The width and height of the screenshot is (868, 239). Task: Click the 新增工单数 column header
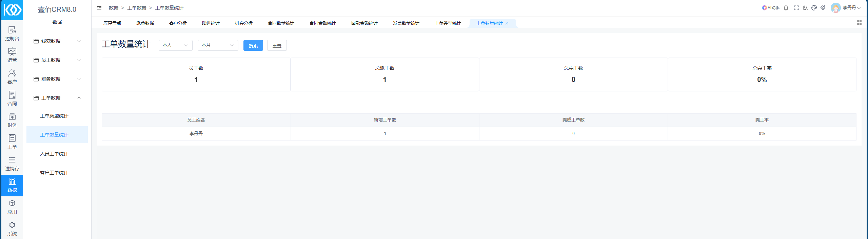385,120
